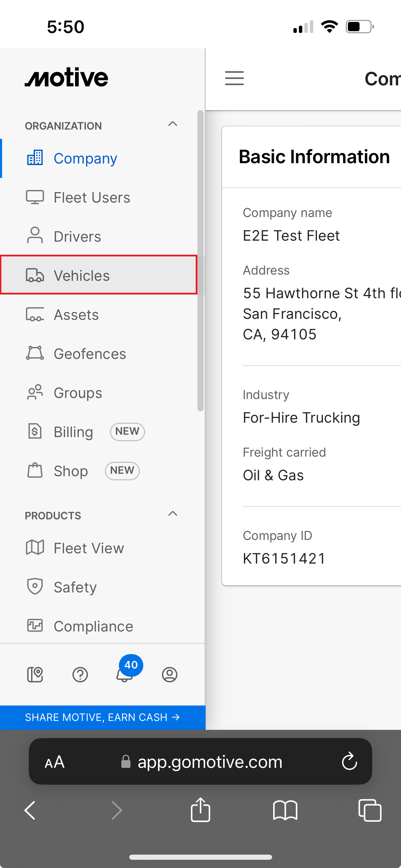Image resolution: width=401 pixels, height=868 pixels.
Task: Click the Drivers person icon
Action: tap(35, 236)
